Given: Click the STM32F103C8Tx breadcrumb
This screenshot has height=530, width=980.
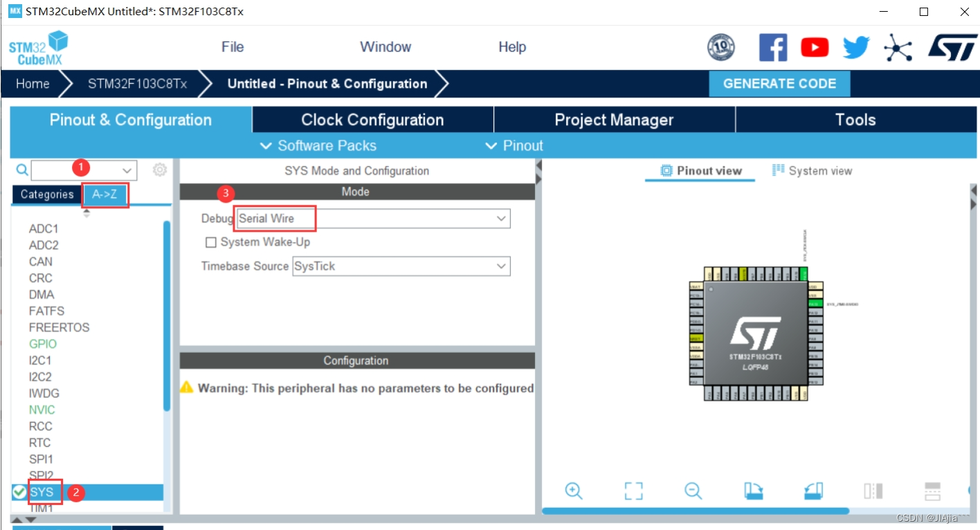Looking at the screenshot, I should tap(137, 84).
